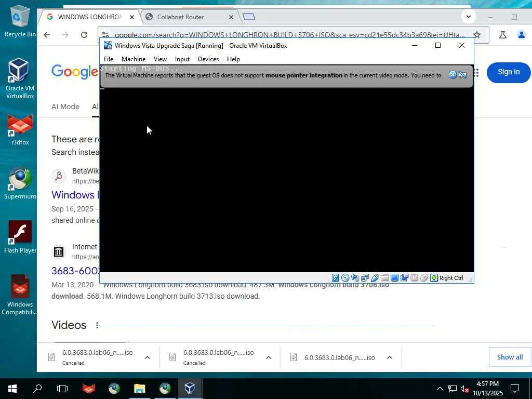532x399 pixels.
Task: Click the shared folders icon in VirtualBox status bar
Action: (x=385, y=278)
